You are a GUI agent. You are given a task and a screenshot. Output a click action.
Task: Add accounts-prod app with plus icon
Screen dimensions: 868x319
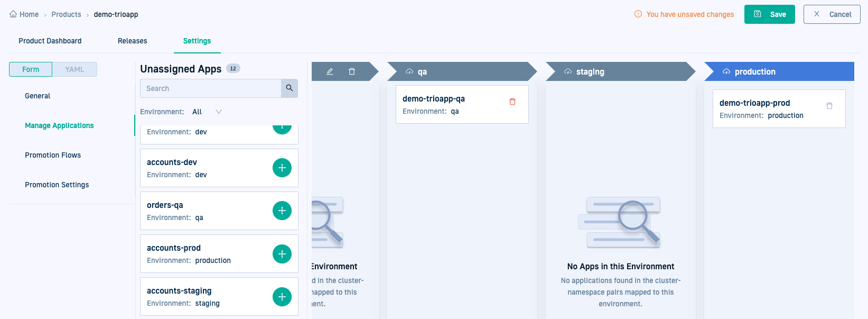(282, 254)
